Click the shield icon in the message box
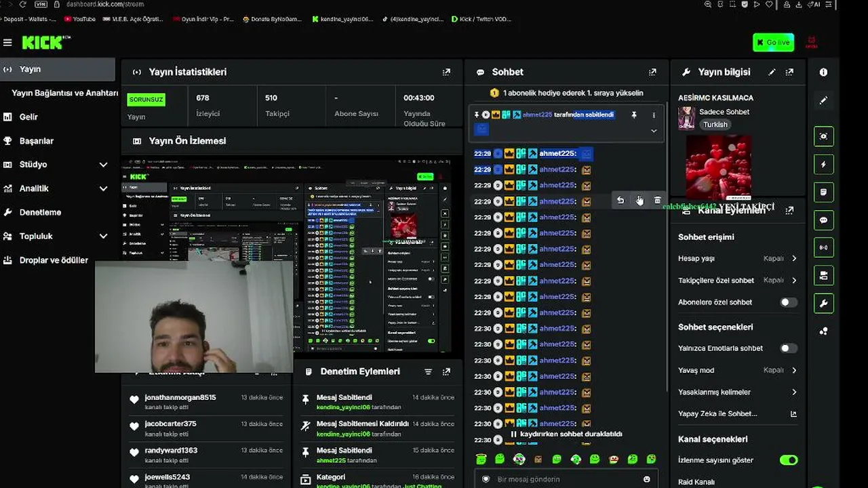This screenshot has width=868, height=488. [x=486, y=479]
